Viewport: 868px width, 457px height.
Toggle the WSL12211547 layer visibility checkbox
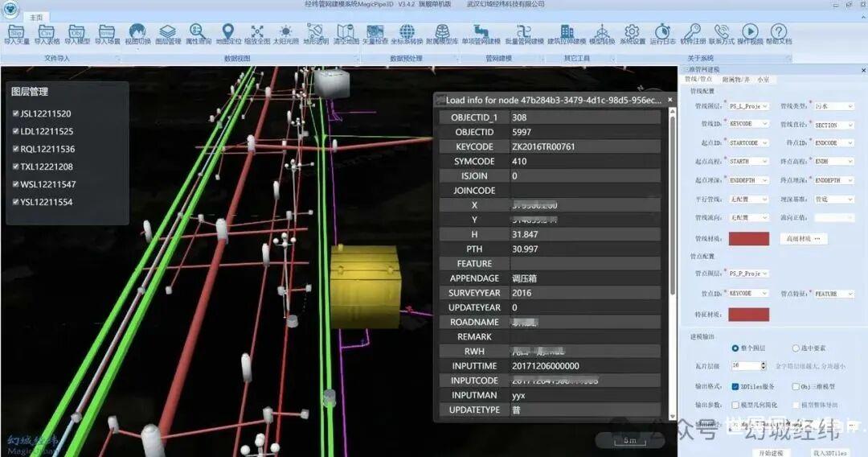coord(16,184)
